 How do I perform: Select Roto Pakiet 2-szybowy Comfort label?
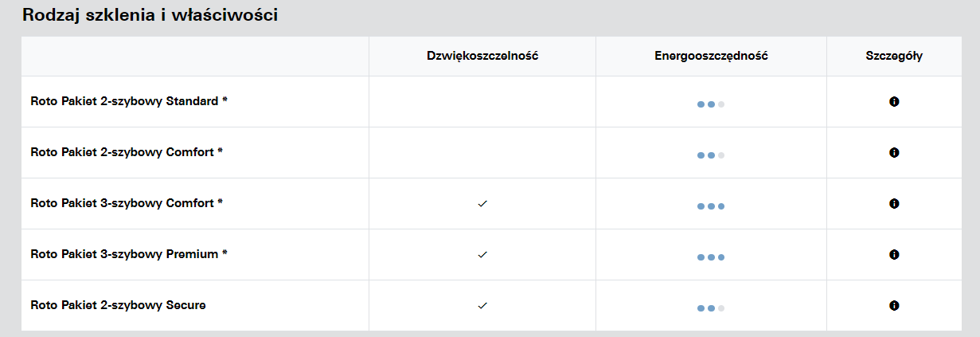[127, 152]
